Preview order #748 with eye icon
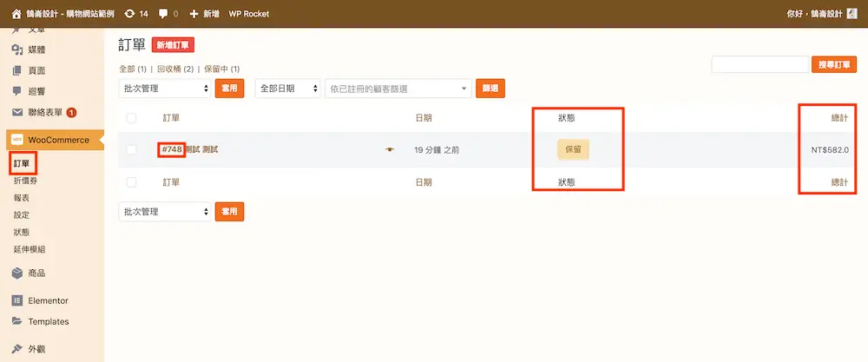Screen dimensions: 868x362 (x=390, y=149)
